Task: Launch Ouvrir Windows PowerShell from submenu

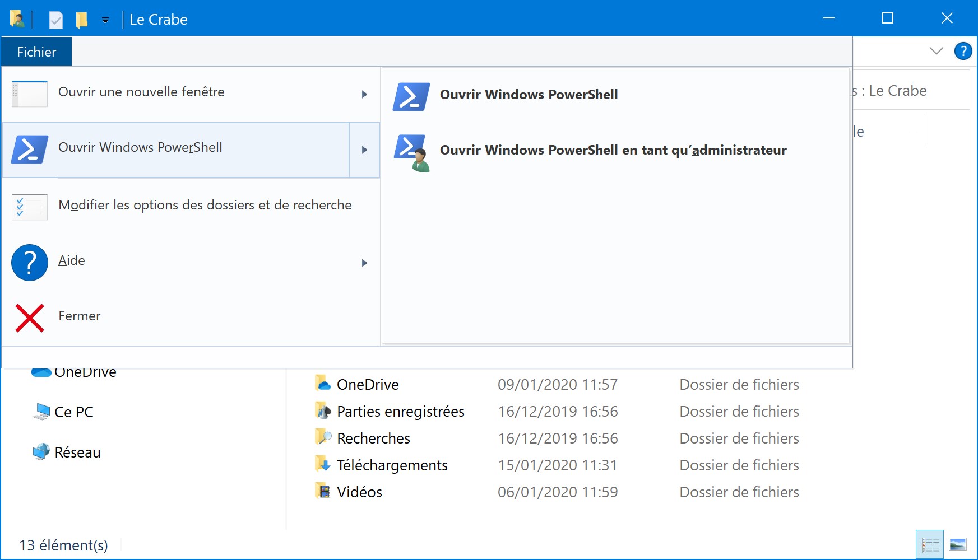Action: click(x=615, y=96)
